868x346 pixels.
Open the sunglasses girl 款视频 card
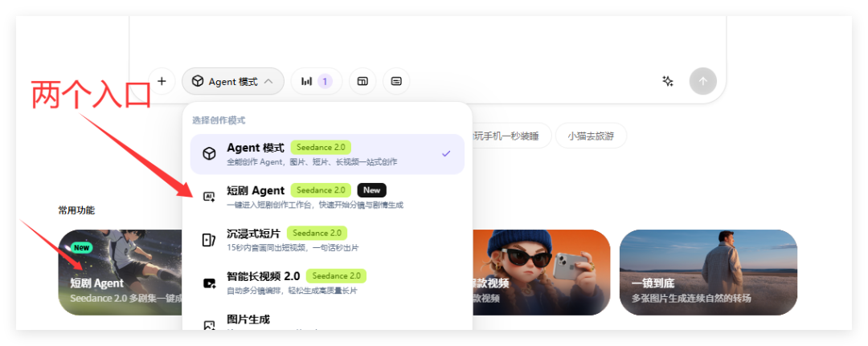click(541, 272)
